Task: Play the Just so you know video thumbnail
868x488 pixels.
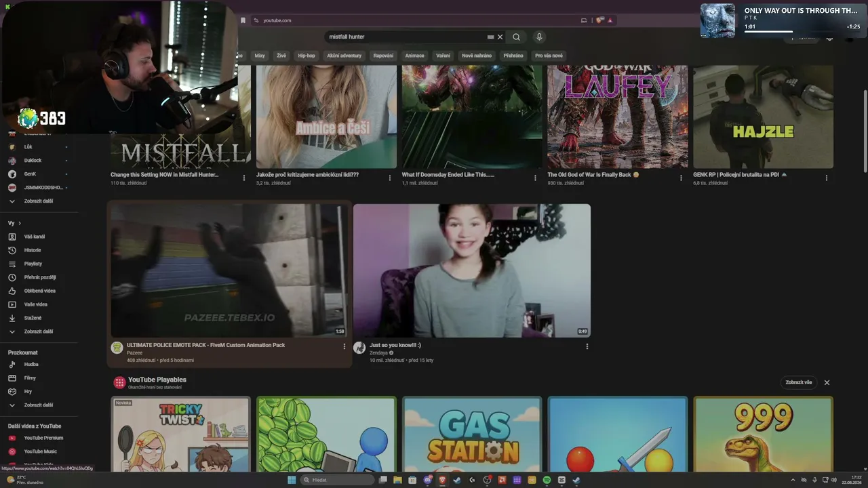Action: pyautogui.click(x=472, y=270)
